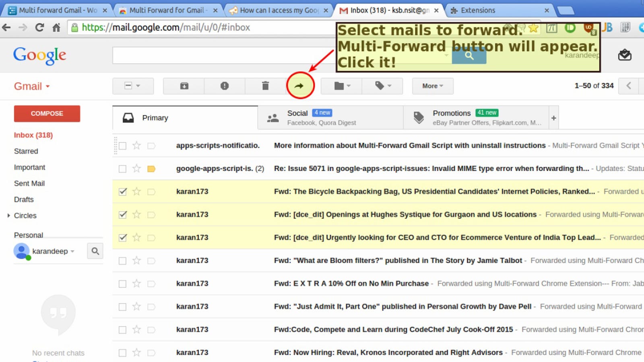This screenshot has height=362, width=644.
Task: Click the Multi-Forward arrow button
Action: (299, 86)
